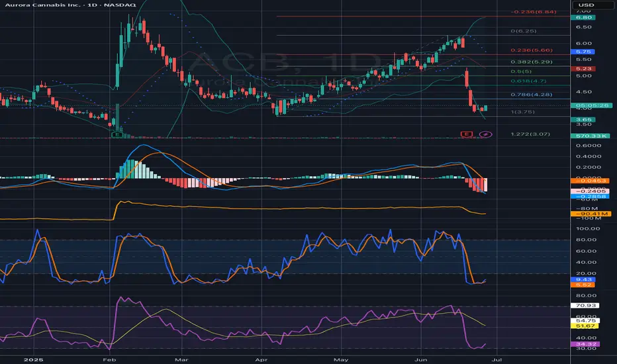The image size is (617, 364).
Task: Click the purple lightning event marker
Action: [x=485, y=134]
